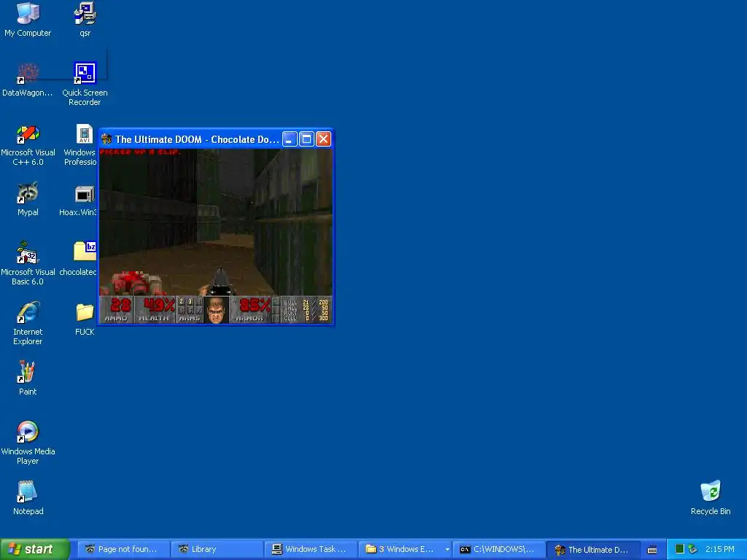
Task: Select the DataWagon desktop shortcut
Action: 28,79
